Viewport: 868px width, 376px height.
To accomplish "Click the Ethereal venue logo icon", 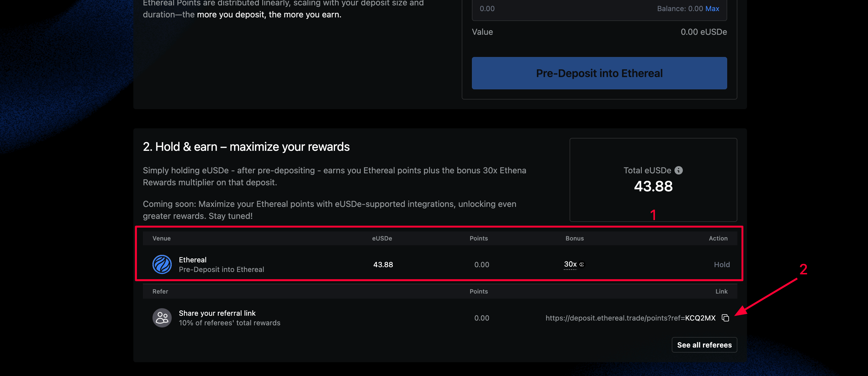I will (162, 264).
